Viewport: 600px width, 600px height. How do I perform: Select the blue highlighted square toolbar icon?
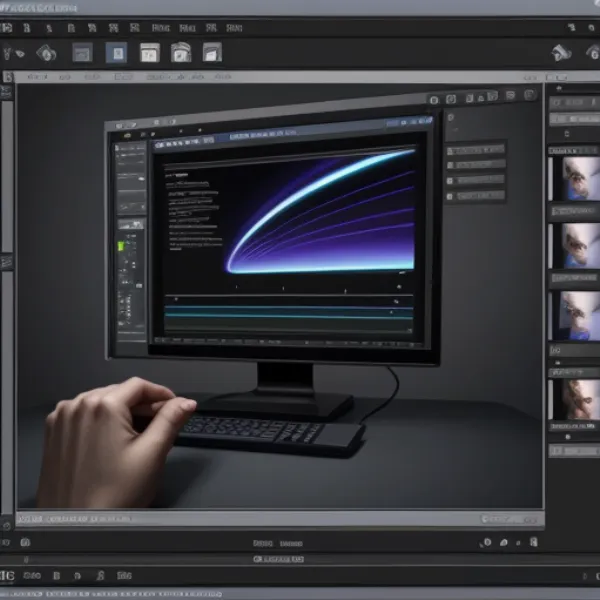[x=116, y=53]
